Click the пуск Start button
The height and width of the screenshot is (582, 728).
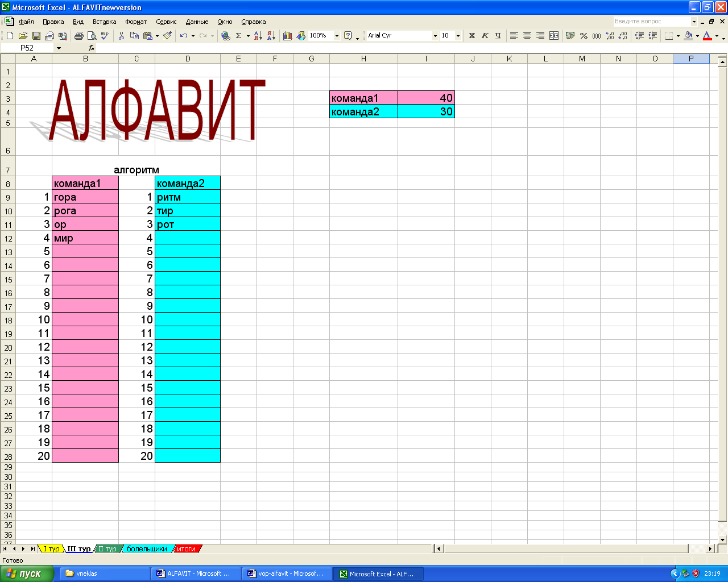pos(27,573)
